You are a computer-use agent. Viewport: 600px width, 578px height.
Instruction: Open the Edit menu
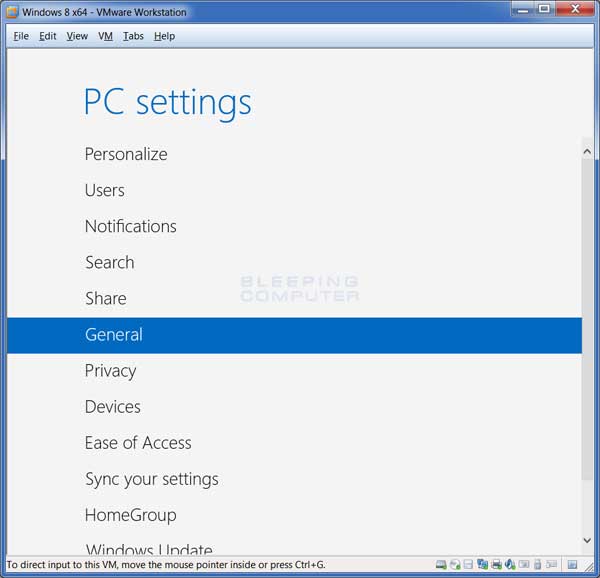48,36
